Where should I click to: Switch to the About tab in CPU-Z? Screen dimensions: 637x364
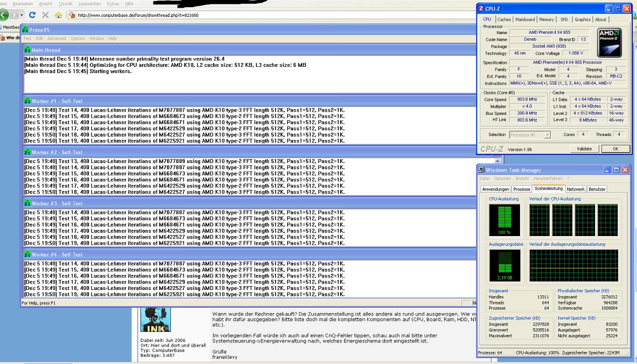tap(601, 20)
